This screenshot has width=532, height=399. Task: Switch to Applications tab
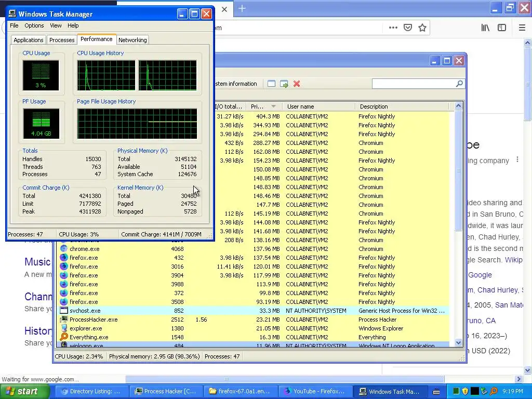click(x=29, y=39)
